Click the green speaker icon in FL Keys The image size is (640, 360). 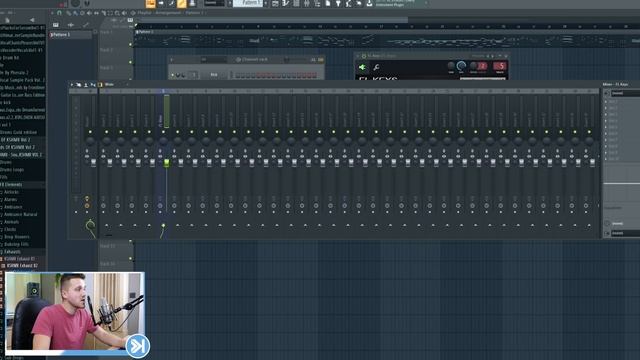(362, 67)
